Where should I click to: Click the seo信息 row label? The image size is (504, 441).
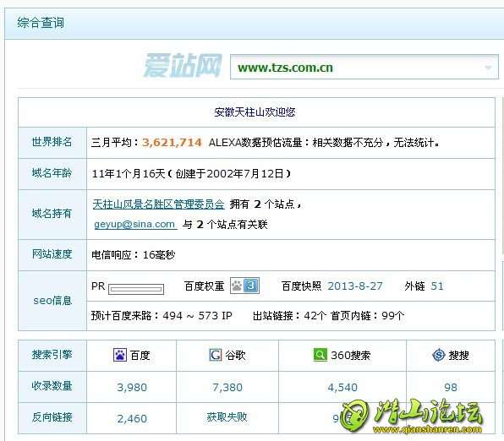coord(52,300)
